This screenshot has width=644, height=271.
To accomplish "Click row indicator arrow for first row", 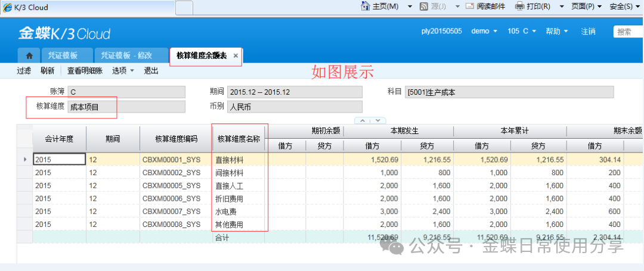I will click(24, 160).
